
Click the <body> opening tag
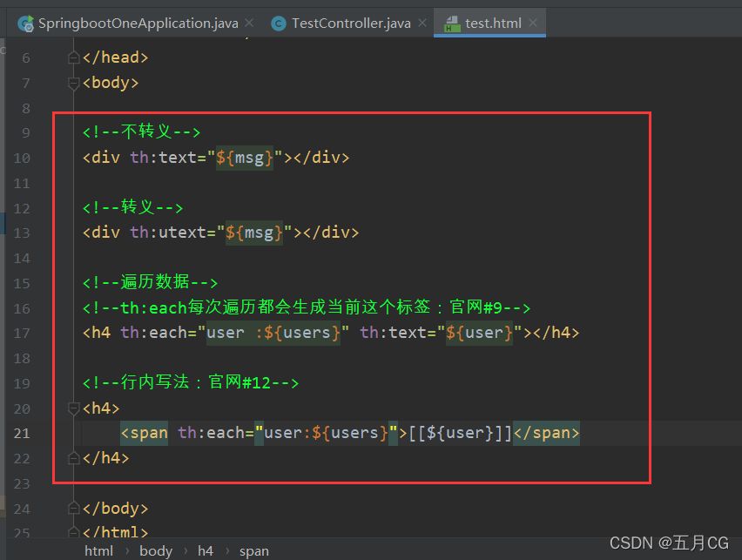(111, 84)
